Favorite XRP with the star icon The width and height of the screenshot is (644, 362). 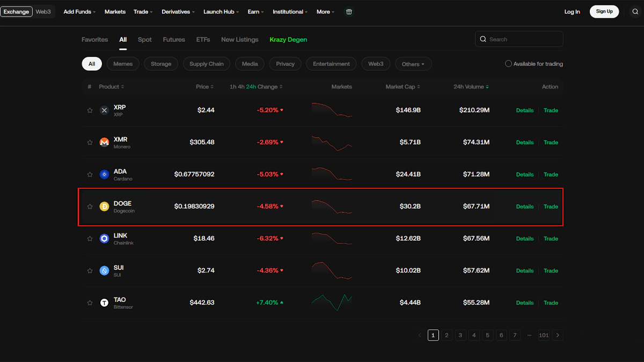click(x=90, y=110)
